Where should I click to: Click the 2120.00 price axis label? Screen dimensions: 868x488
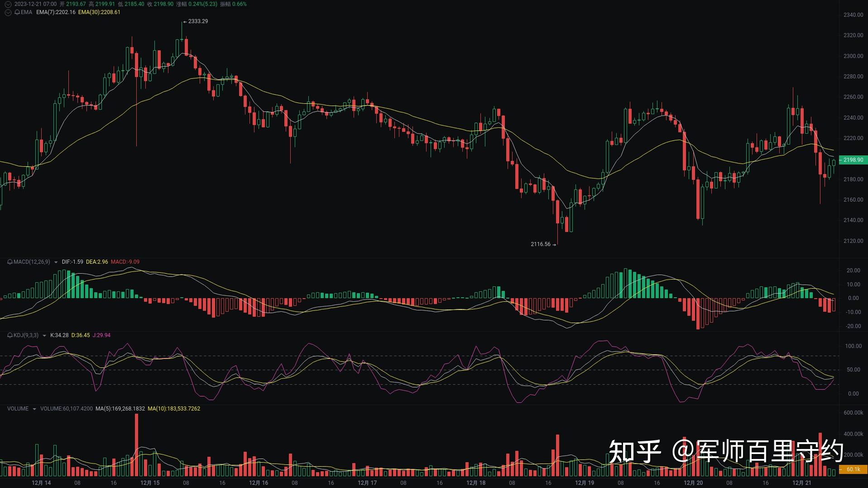tap(853, 241)
